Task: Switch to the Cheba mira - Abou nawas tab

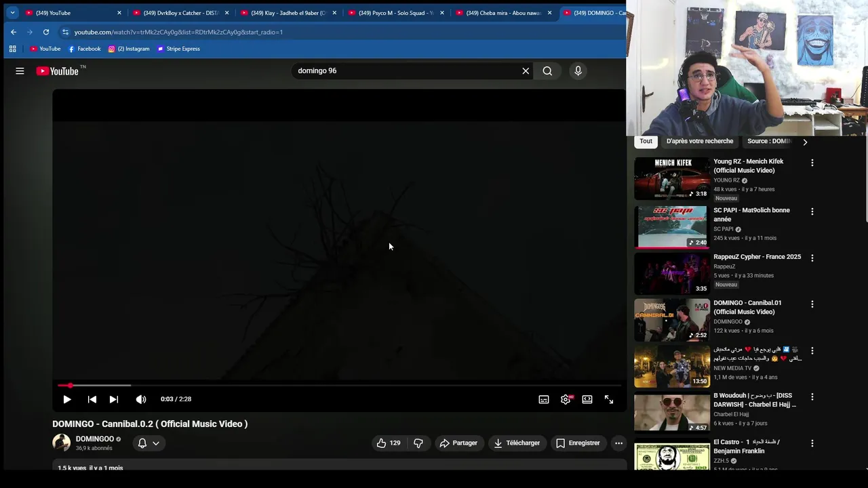Action: pyautogui.click(x=504, y=12)
